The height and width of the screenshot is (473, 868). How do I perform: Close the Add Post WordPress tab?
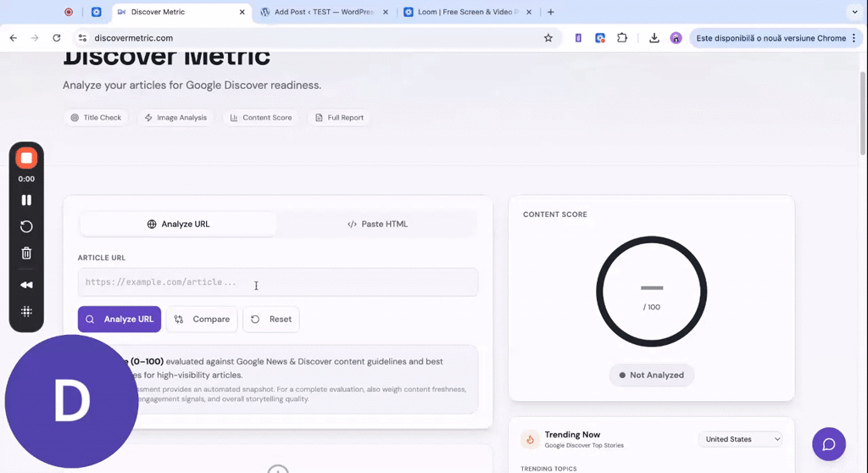[386, 12]
